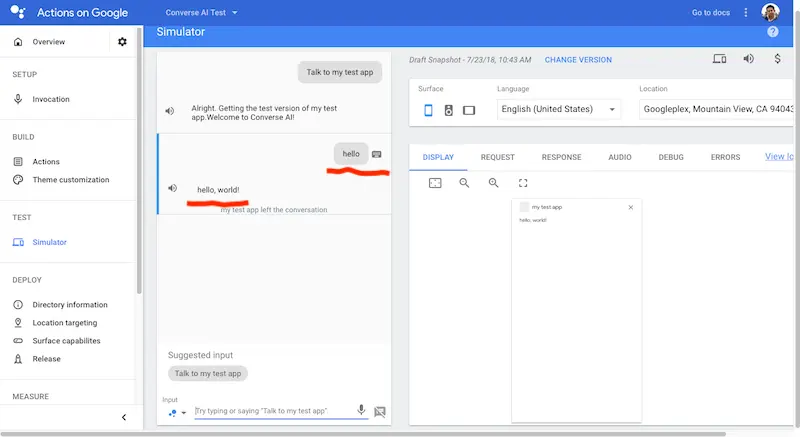Toggle the audio speaker icon in top toolbar

(x=748, y=59)
